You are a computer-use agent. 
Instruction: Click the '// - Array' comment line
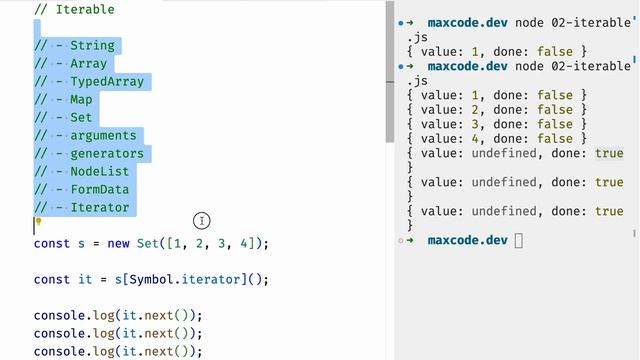pyautogui.click(x=71, y=63)
